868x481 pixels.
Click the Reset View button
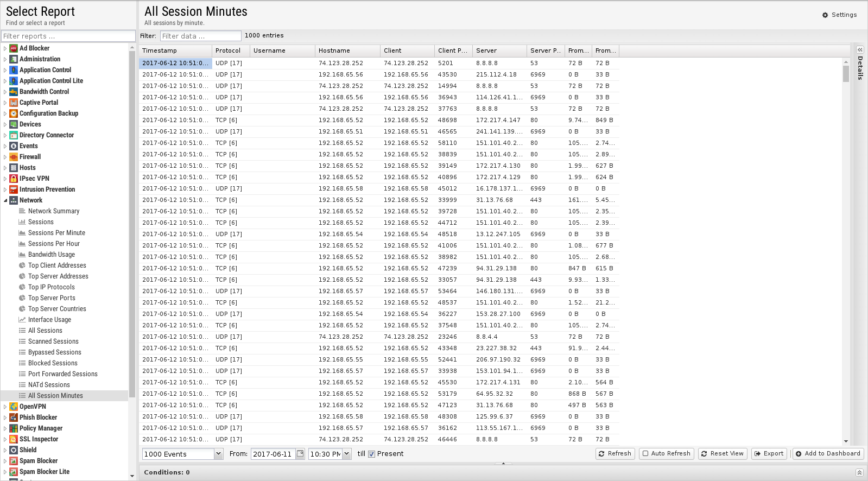pos(722,453)
